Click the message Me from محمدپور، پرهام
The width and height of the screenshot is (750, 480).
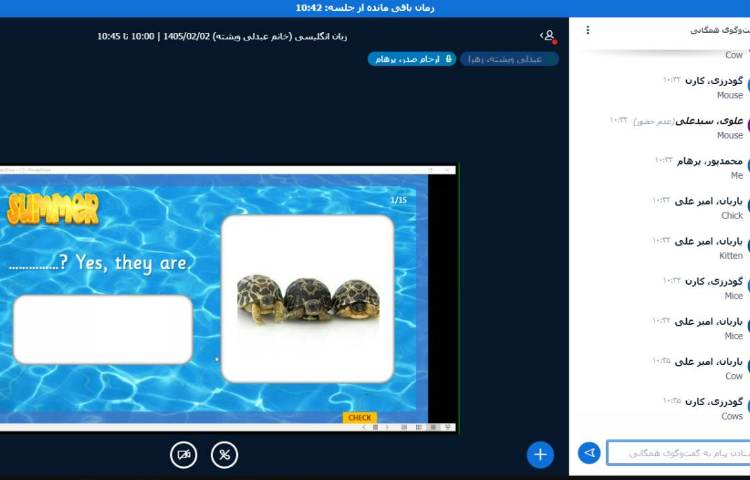pos(737,175)
